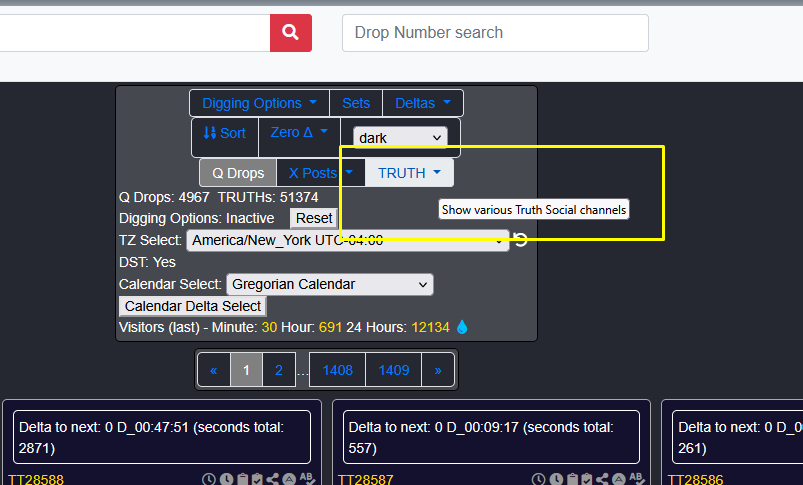The image size is (803, 485).
Task: Click the AB spell-check icon on TT28588
Action: pos(308,478)
